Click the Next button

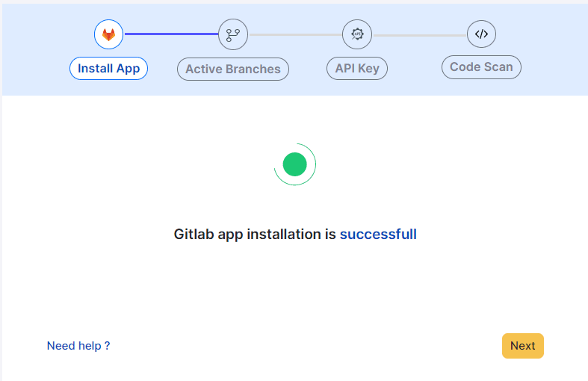(523, 346)
